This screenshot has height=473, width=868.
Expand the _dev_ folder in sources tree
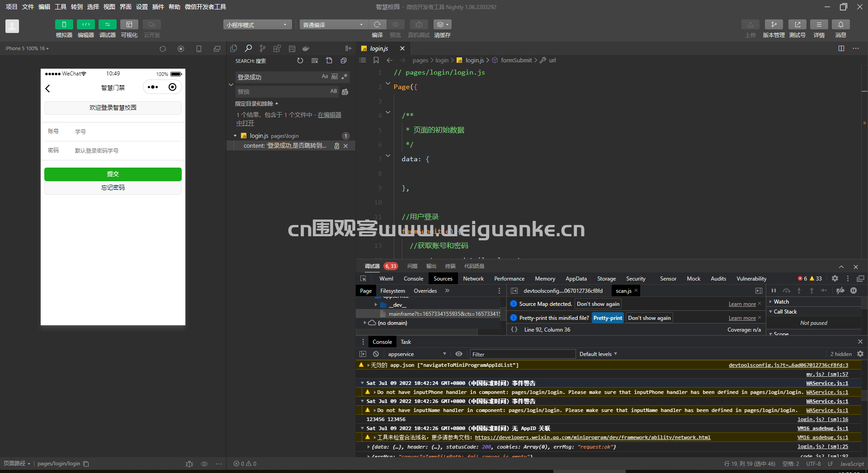376,304
